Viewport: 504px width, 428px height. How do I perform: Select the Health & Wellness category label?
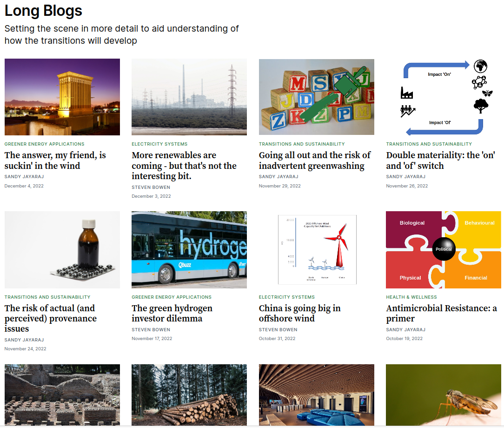(411, 297)
